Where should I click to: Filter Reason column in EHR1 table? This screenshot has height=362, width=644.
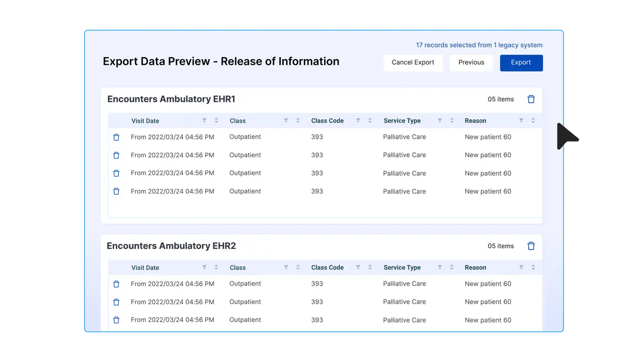pyautogui.click(x=521, y=121)
